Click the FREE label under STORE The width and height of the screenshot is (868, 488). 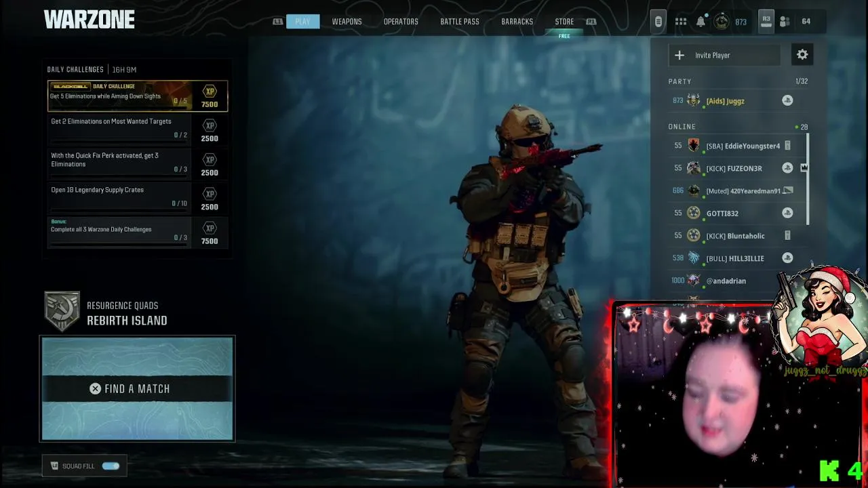tap(564, 36)
